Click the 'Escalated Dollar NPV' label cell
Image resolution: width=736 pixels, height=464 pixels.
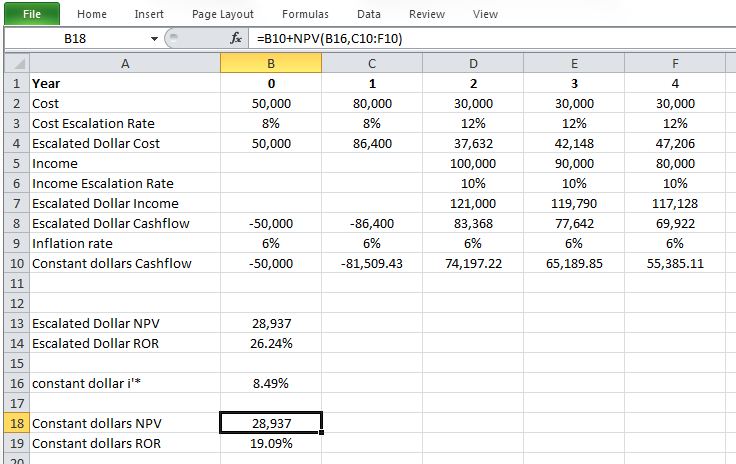point(125,323)
